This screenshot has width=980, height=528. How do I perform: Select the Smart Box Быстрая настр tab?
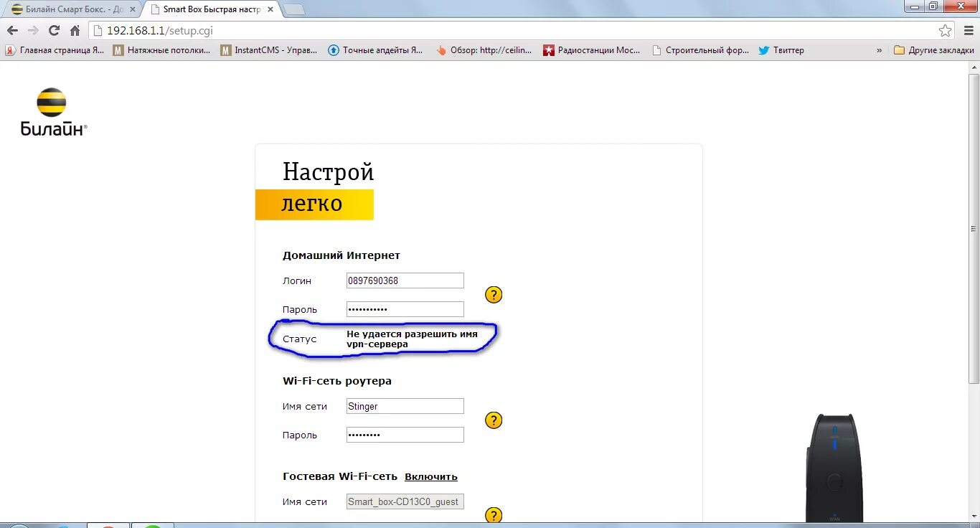pos(211,9)
